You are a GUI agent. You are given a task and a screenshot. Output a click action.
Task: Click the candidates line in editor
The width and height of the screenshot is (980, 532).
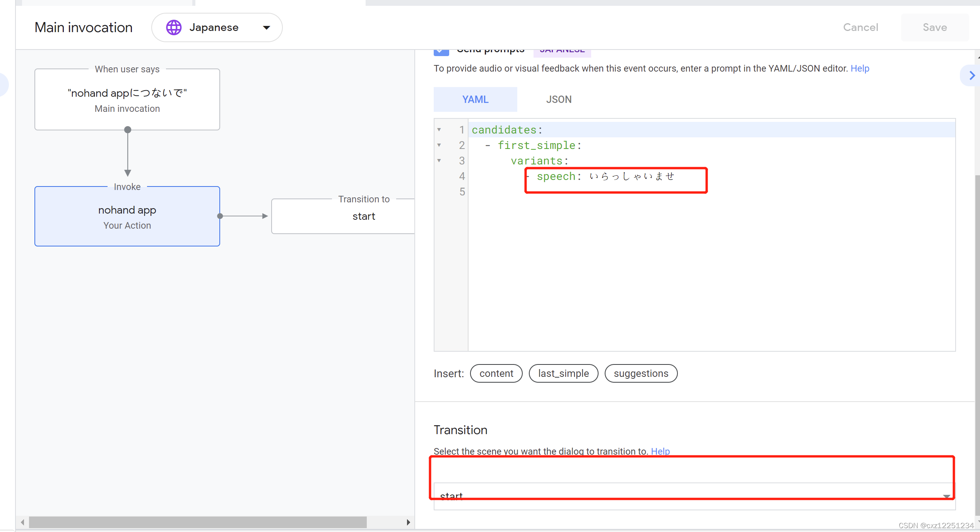click(712, 130)
